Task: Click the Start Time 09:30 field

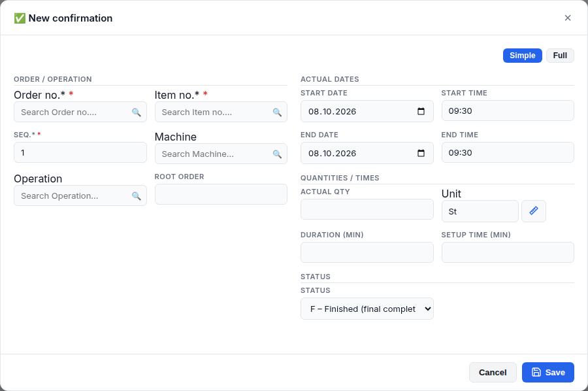Action: [508, 110]
